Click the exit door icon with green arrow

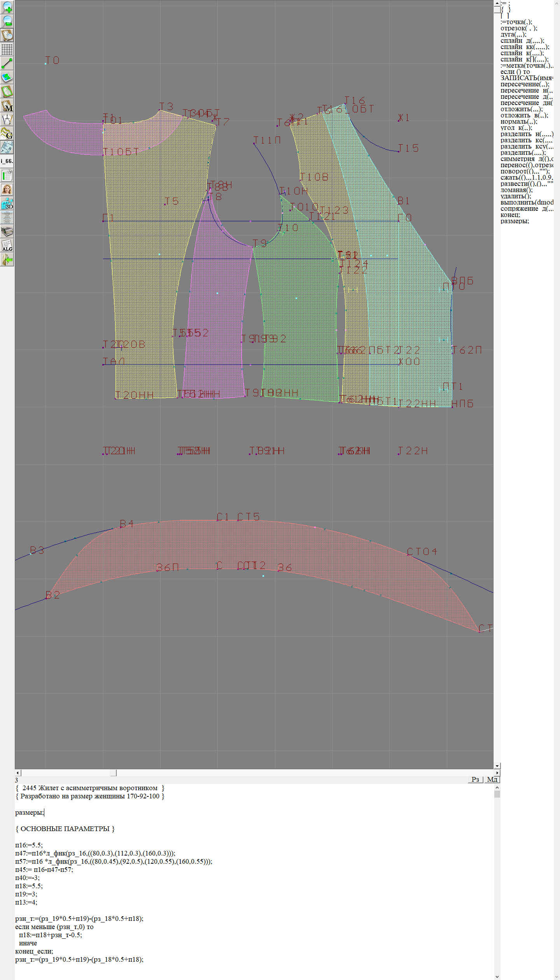pos(7,259)
